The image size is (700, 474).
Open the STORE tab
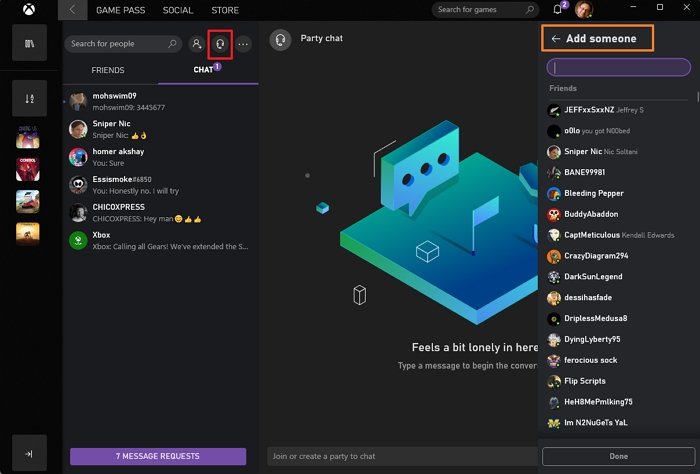225,10
